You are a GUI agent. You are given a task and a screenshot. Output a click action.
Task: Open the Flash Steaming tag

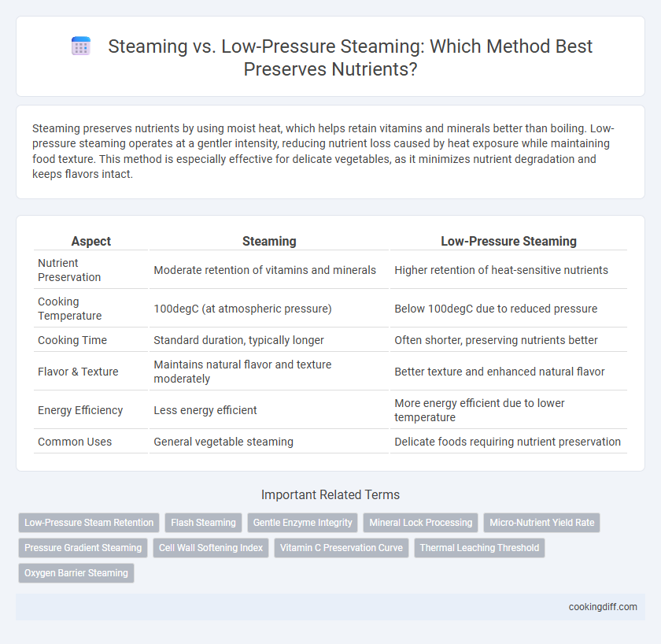click(x=203, y=523)
